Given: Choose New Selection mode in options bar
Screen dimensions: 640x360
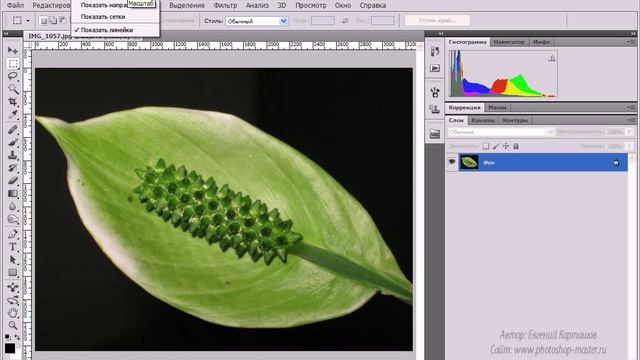Looking at the screenshot, I should point(43,20).
